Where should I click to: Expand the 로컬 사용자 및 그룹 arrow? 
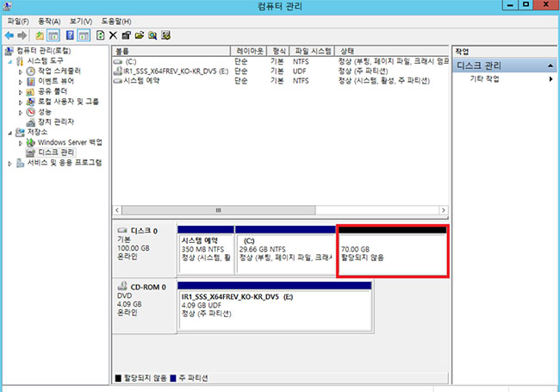tap(21, 103)
